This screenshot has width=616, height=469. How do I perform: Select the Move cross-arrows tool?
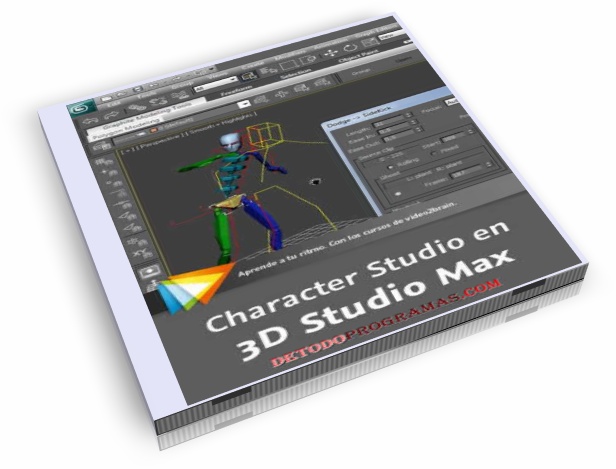coord(330,53)
